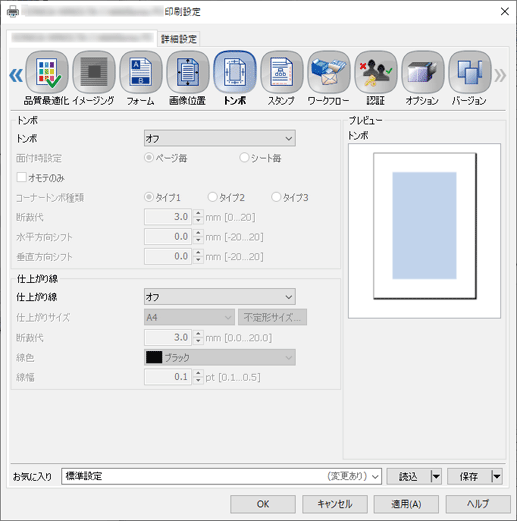Click the 保存 button
This screenshot has height=521, width=517.
pos(469,476)
